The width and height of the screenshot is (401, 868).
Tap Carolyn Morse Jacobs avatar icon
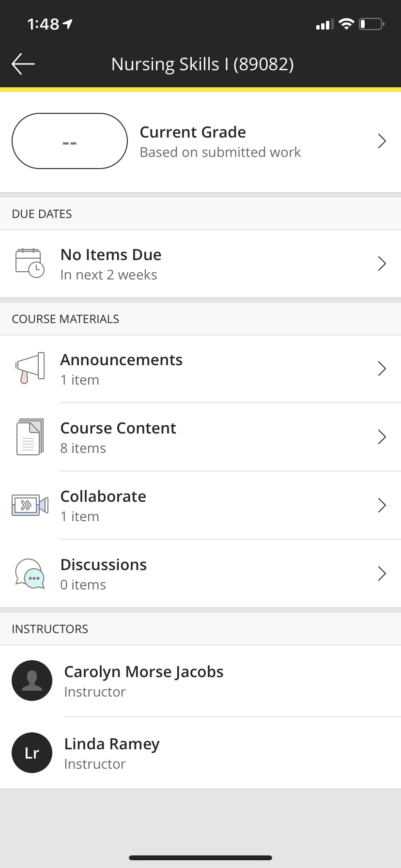(x=32, y=681)
